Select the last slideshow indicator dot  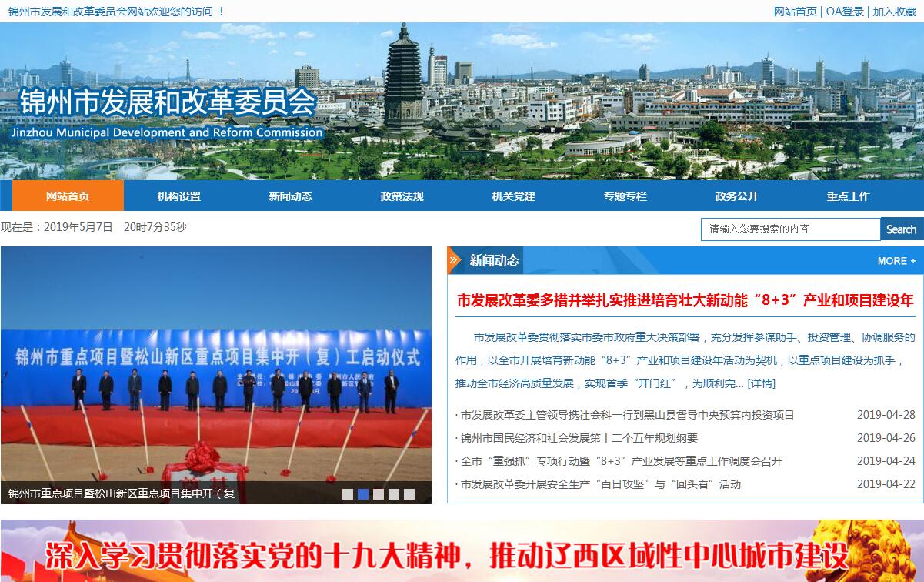coord(409,494)
